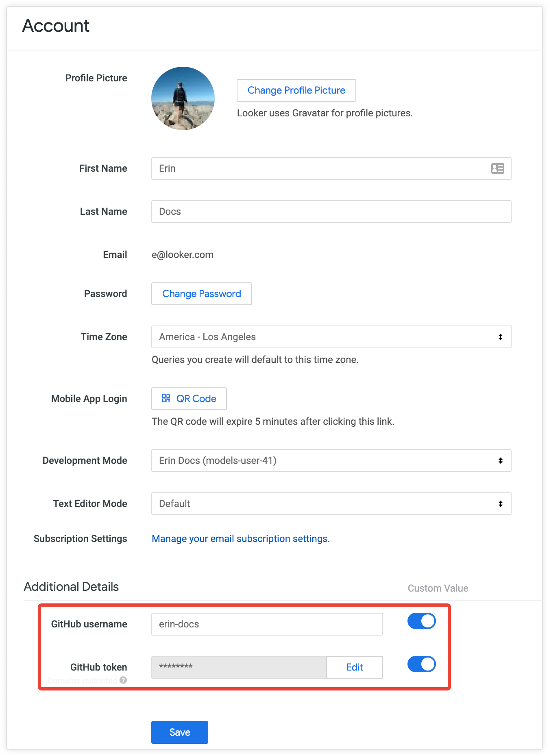Viewport: 549px width, 756px height.
Task: Click the Time Zone selector arrows
Action: [501, 337]
